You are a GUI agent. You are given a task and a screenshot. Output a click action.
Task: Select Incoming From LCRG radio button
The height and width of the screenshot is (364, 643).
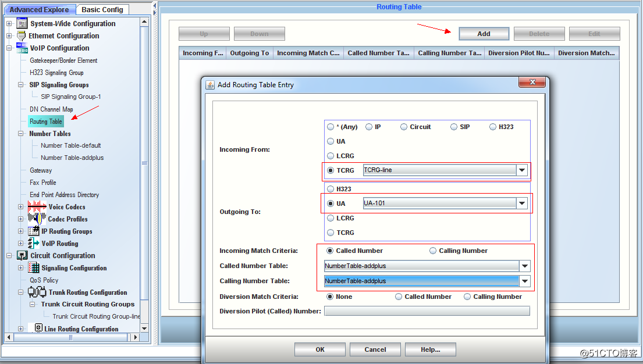pyautogui.click(x=331, y=156)
